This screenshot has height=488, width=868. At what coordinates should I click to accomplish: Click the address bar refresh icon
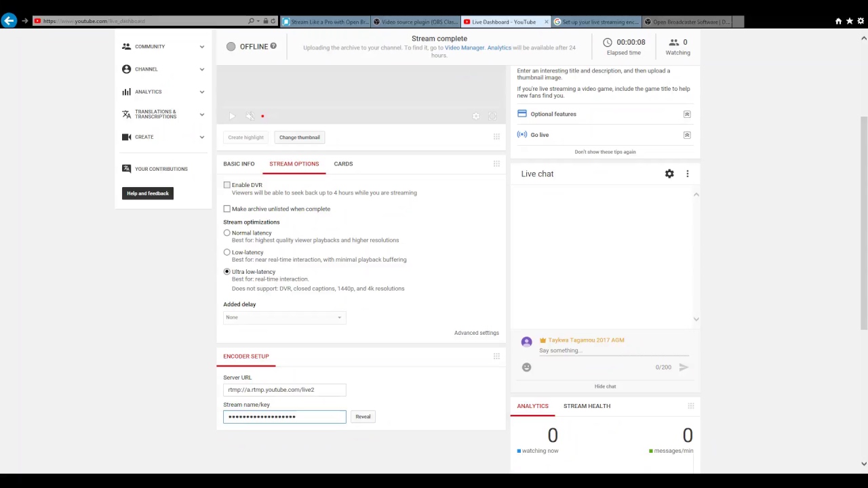tap(273, 22)
